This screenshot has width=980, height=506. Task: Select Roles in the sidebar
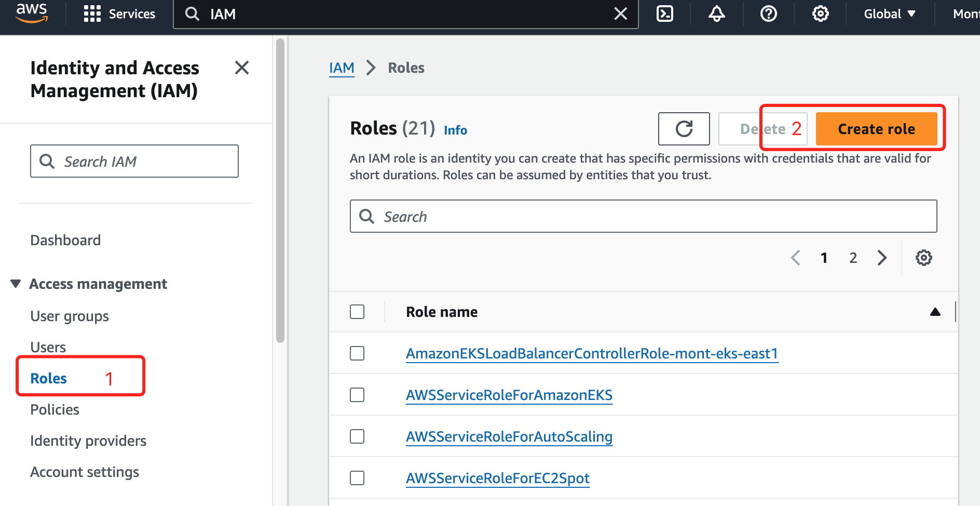tap(48, 378)
